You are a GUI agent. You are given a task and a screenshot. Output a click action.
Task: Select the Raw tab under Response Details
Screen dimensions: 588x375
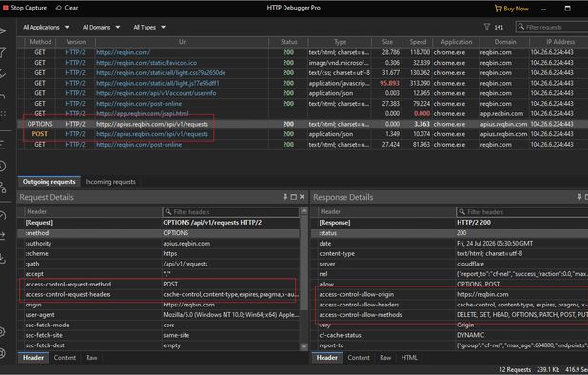point(385,357)
